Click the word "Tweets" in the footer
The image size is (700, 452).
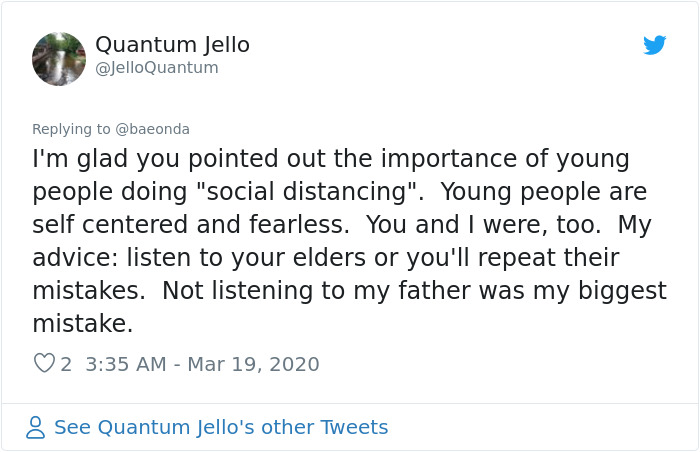(x=353, y=428)
